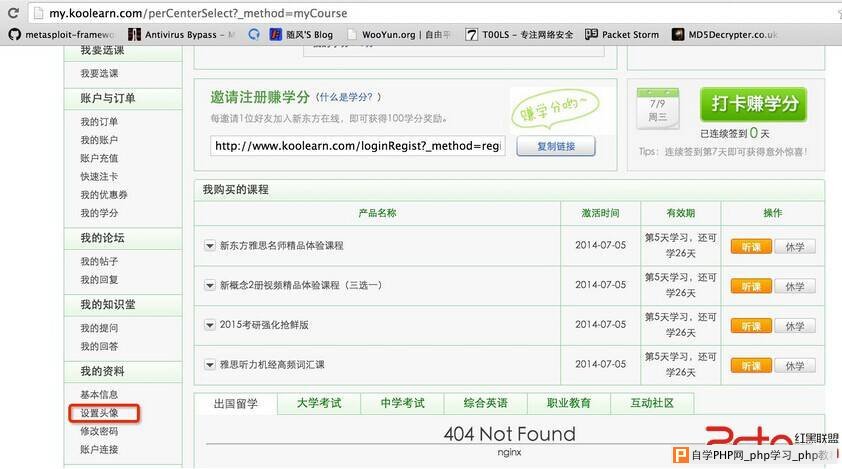The width and height of the screenshot is (842, 469).
Task: Click the 复制链接 button
Action: pyautogui.click(x=556, y=146)
